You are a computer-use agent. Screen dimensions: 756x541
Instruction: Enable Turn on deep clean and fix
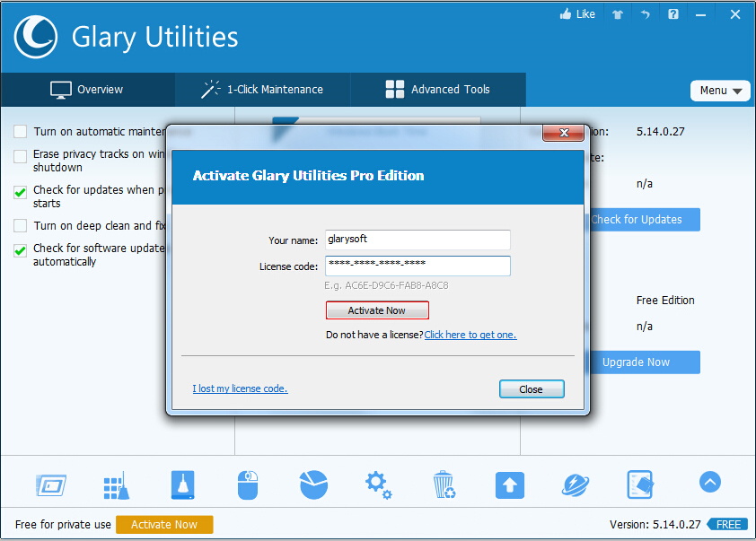(x=20, y=225)
